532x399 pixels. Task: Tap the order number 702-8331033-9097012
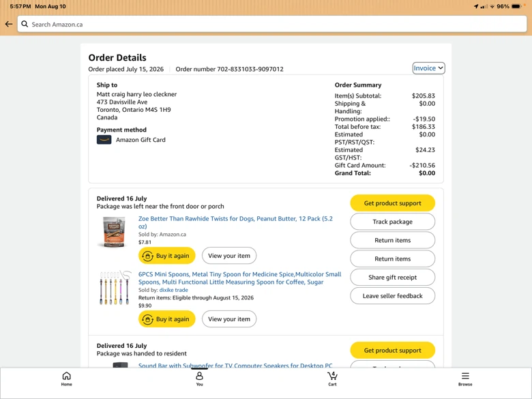[250, 69]
